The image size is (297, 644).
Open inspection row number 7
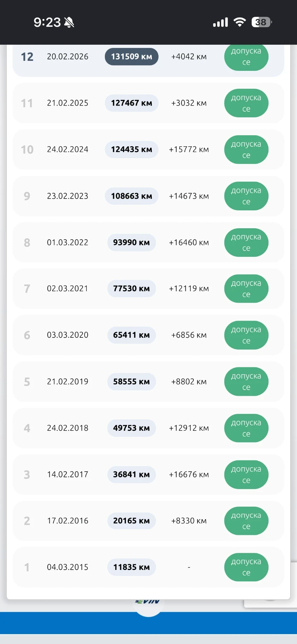(148, 289)
